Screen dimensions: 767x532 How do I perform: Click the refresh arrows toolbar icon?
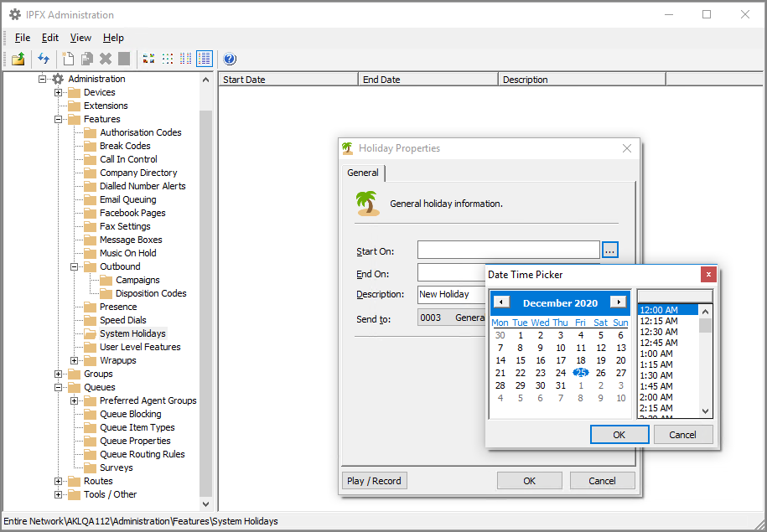44,59
